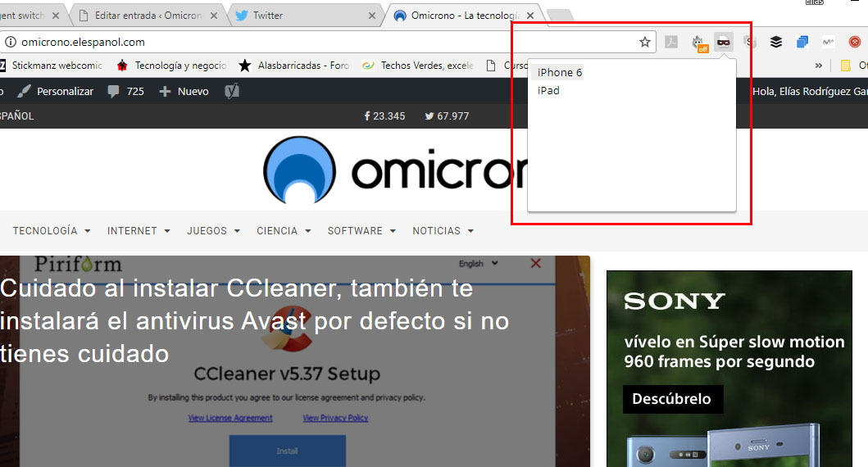
Task: Show hidden bookmarks with the double chevron
Action: (x=818, y=66)
